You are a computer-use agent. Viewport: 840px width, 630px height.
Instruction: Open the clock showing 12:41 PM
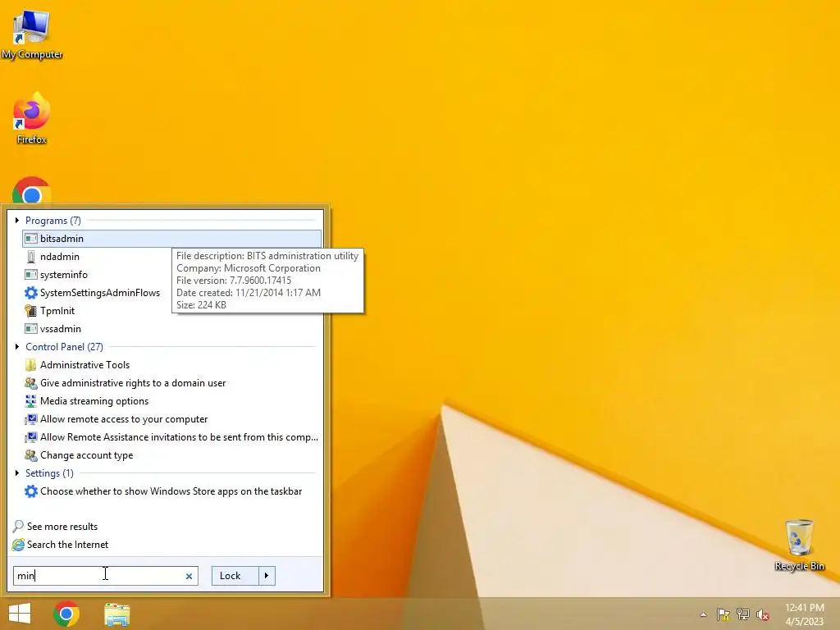[x=804, y=614]
